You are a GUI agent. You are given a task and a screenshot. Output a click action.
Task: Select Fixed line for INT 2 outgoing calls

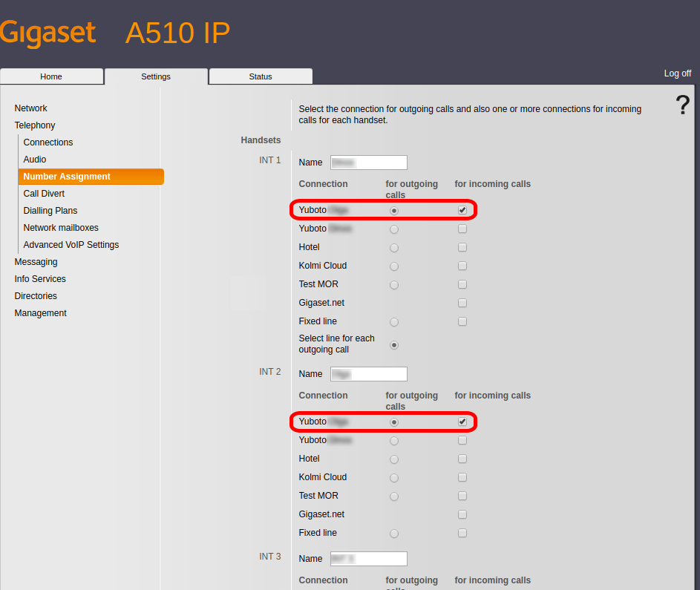393,534
